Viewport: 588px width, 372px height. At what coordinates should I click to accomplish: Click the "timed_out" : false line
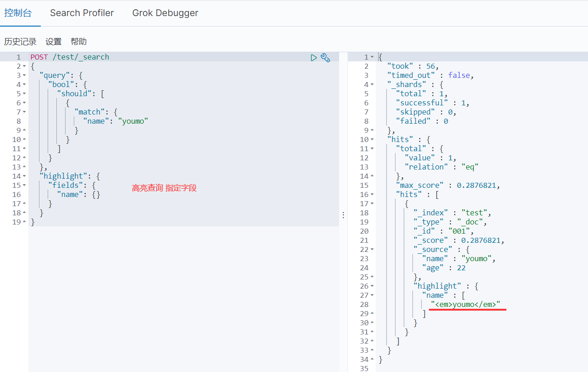point(430,76)
